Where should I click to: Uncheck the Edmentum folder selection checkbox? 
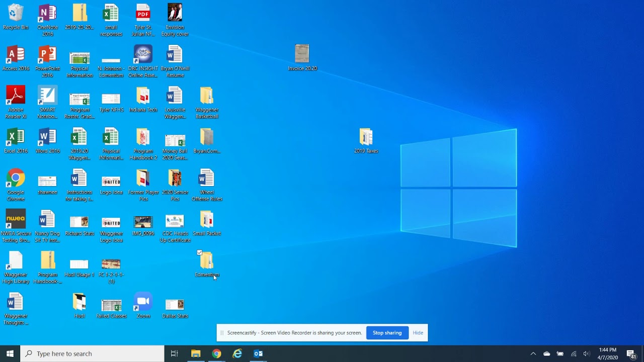(199, 252)
